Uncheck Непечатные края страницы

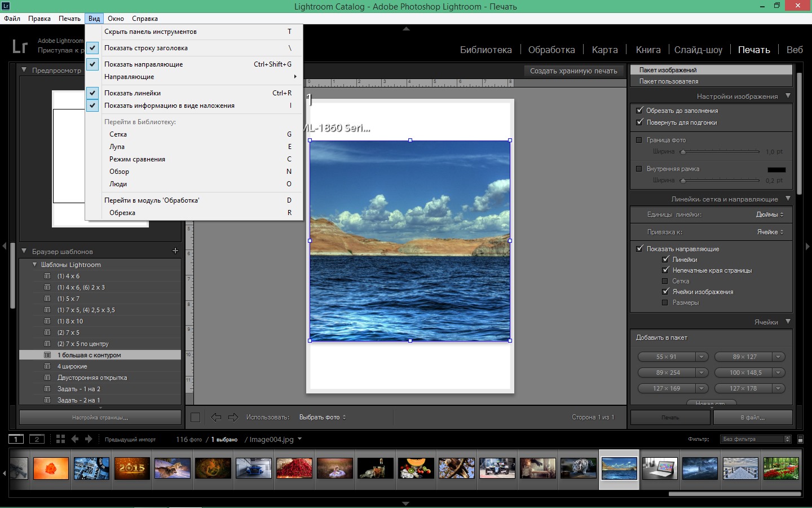[665, 270]
